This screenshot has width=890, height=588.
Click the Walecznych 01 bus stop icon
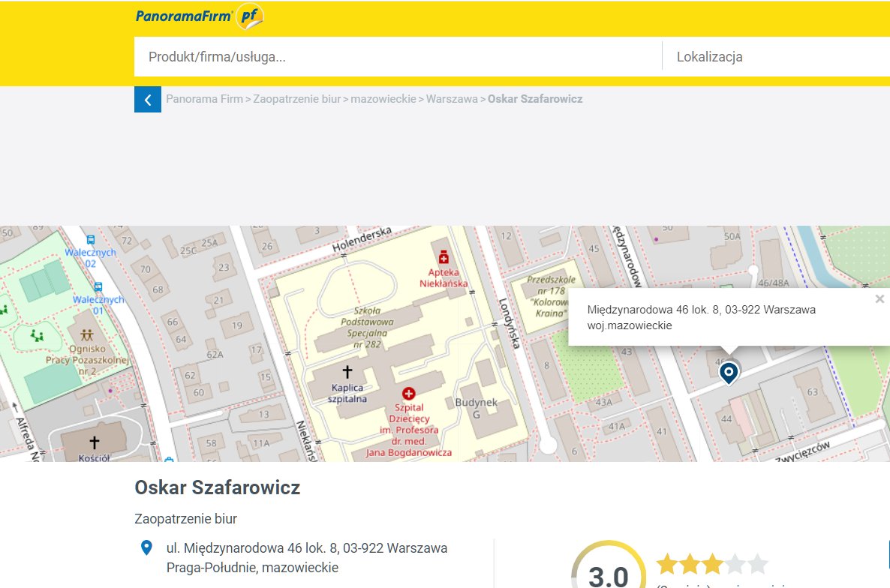point(98,287)
